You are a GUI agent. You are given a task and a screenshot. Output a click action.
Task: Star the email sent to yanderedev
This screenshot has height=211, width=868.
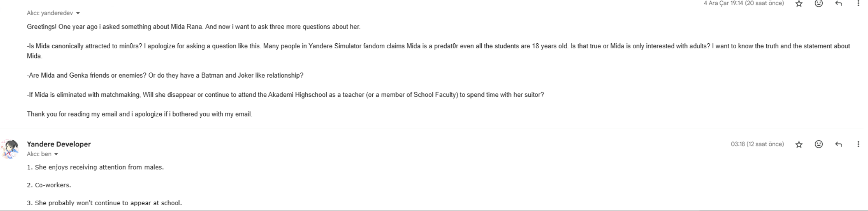(799, 4)
